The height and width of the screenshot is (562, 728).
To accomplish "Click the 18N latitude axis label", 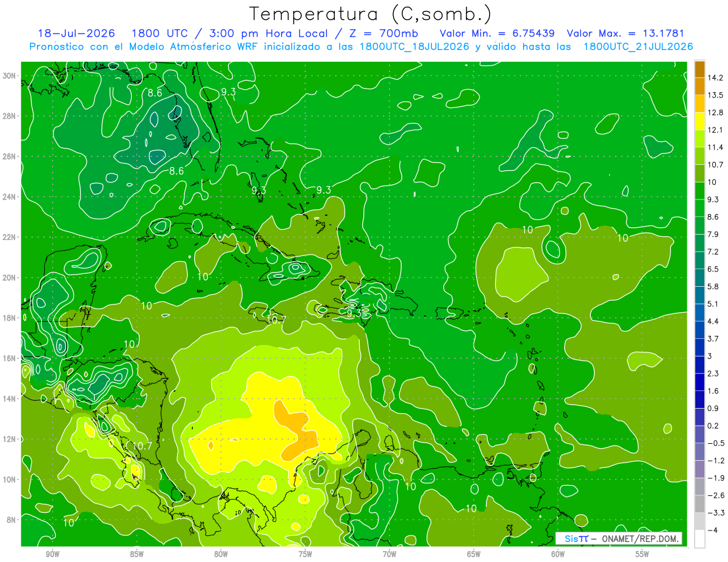I will (10, 318).
